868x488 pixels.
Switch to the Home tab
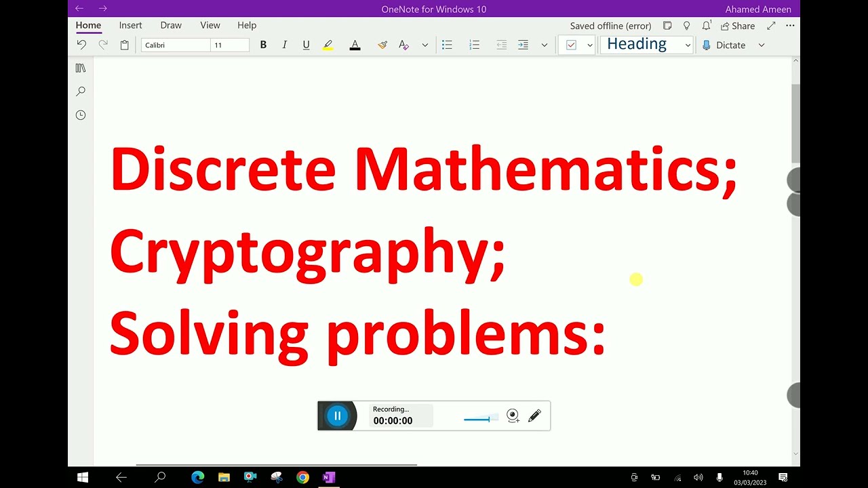(88, 26)
